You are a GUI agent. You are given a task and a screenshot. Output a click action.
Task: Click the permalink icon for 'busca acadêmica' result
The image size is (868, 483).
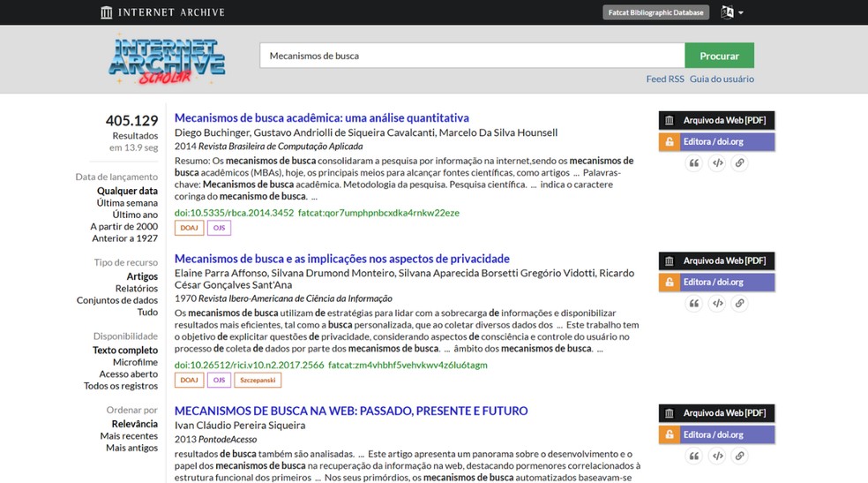pyautogui.click(x=739, y=162)
